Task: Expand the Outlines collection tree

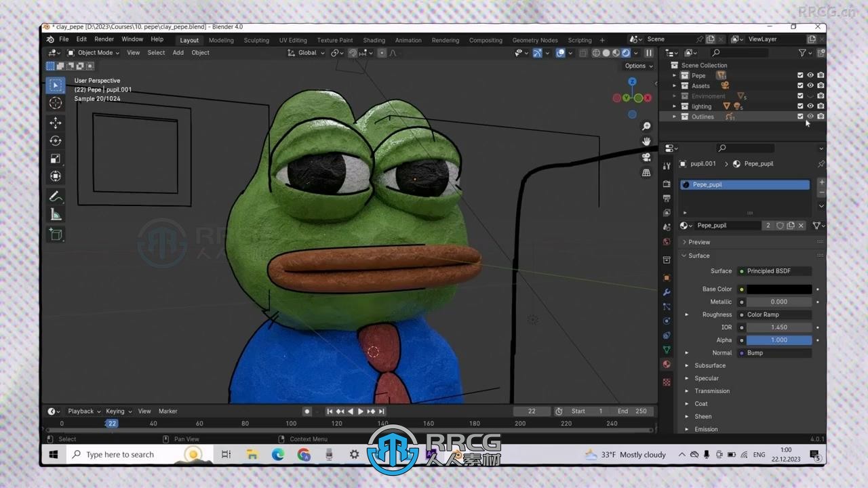Action: (674, 117)
